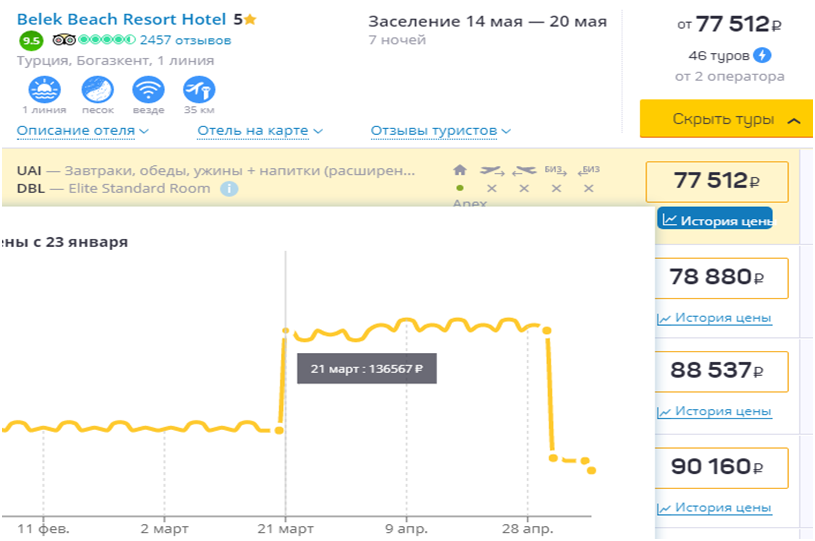This screenshot has width=815, height=541.
Task: Select the 90 160 ₽ price button
Action: tap(717, 467)
